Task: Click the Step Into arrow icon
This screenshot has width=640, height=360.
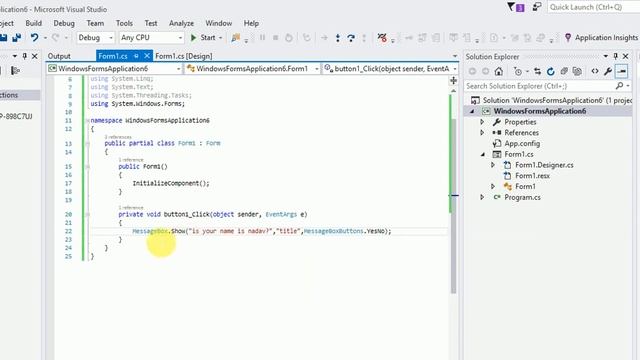Action: coord(338,38)
